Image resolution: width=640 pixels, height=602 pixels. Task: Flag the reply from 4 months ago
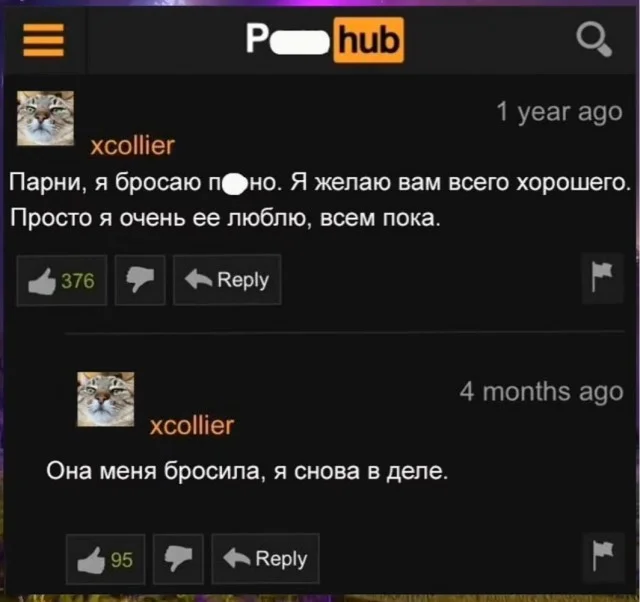[603, 557]
